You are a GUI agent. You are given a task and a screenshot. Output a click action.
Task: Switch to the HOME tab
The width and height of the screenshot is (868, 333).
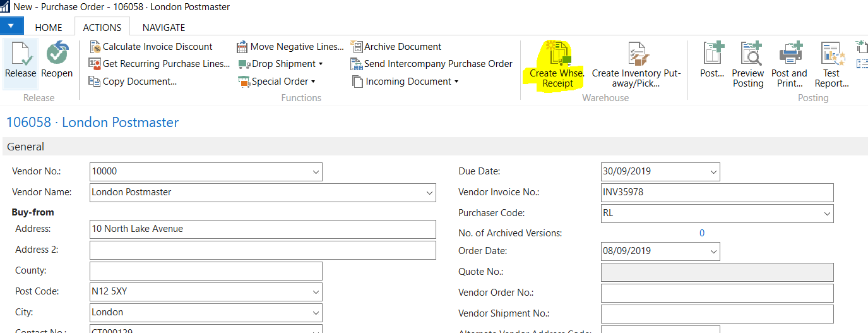tap(49, 27)
